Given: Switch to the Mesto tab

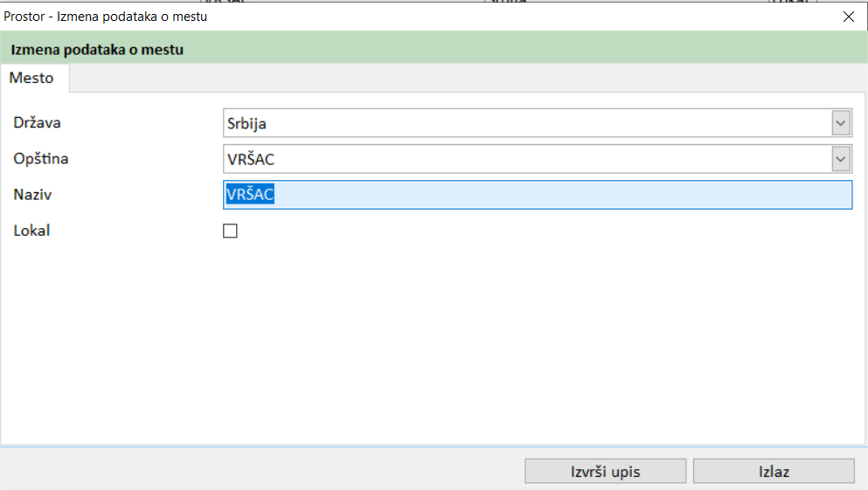Looking at the screenshot, I should pos(32,78).
